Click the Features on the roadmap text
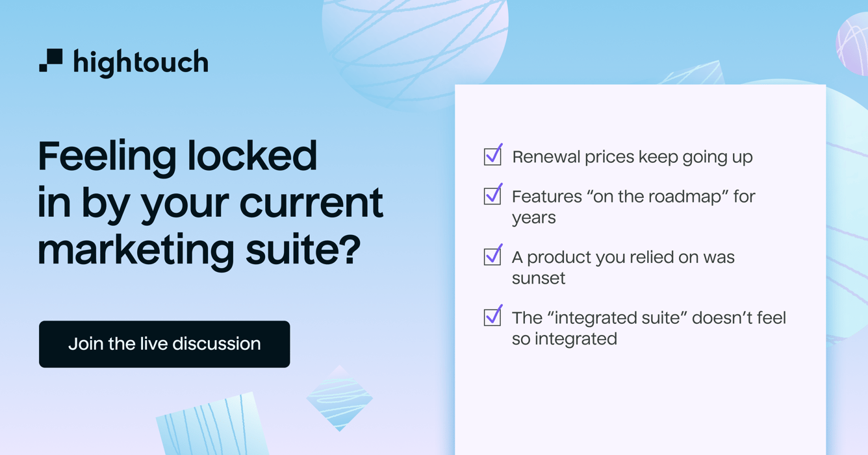Screen dimensions: 868x455 coord(633,206)
